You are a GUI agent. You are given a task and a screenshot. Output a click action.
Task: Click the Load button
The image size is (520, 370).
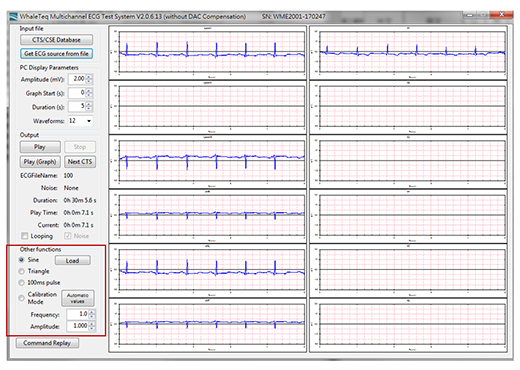(x=72, y=260)
